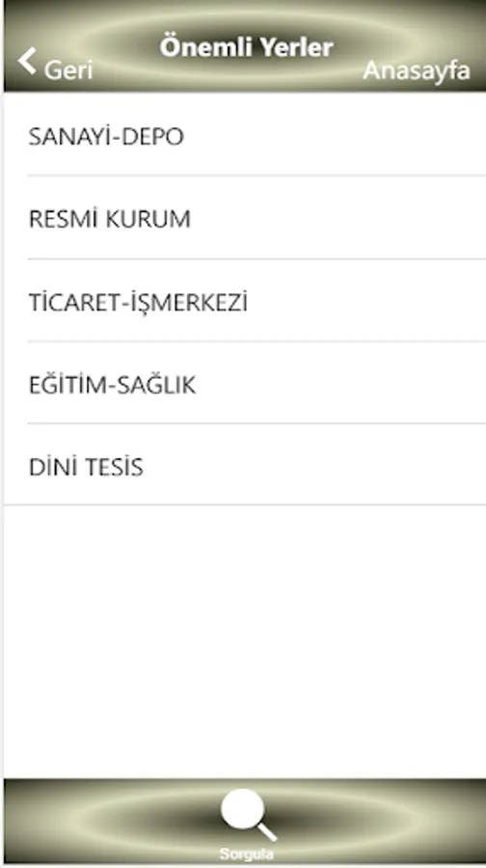486x868 pixels.
Task: Open Anasayfa home link
Action: [417, 70]
